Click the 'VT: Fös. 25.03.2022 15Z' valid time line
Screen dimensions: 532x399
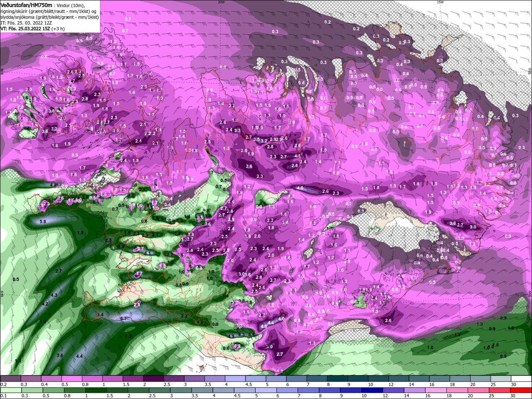(x=32, y=29)
